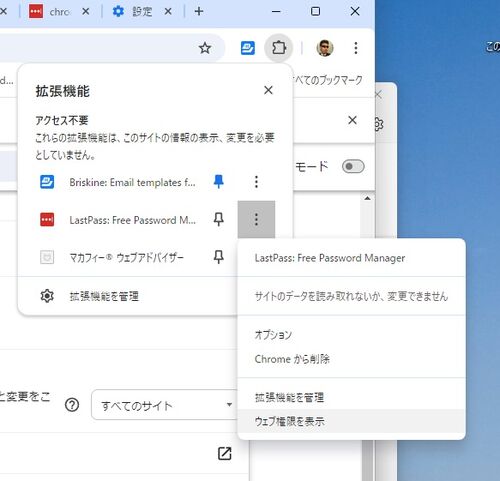The image size is (500, 481).
Task: Click the help question mark icon
Action: coord(72,405)
